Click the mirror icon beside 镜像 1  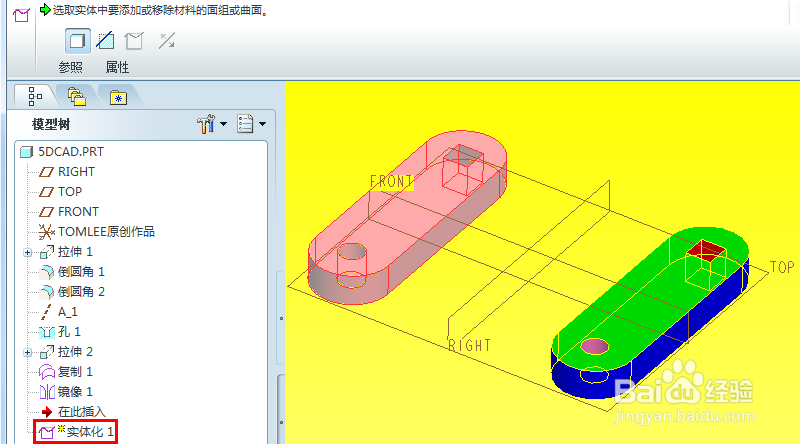click(x=47, y=392)
